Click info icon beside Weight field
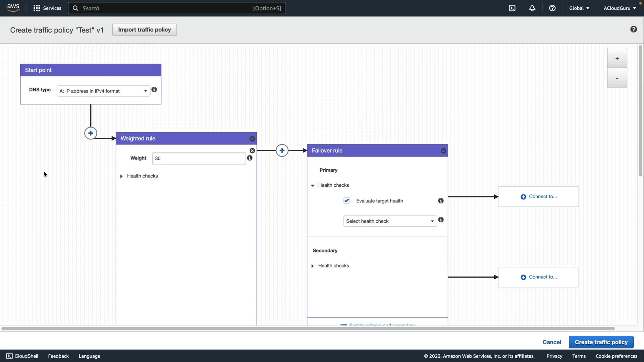The width and height of the screenshot is (644, 362). 250,158
